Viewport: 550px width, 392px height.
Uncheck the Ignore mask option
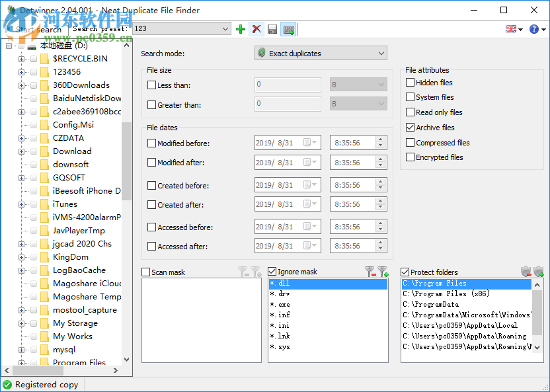(272, 272)
